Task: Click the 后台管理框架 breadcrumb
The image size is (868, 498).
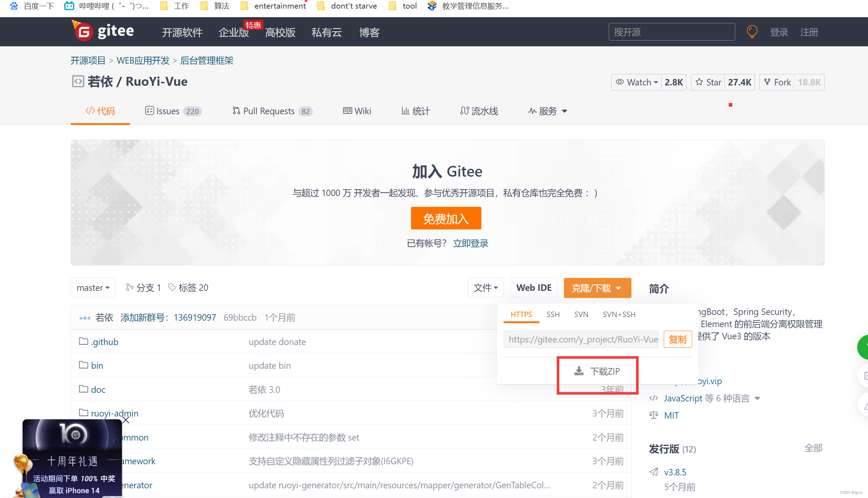Action: (x=206, y=60)
